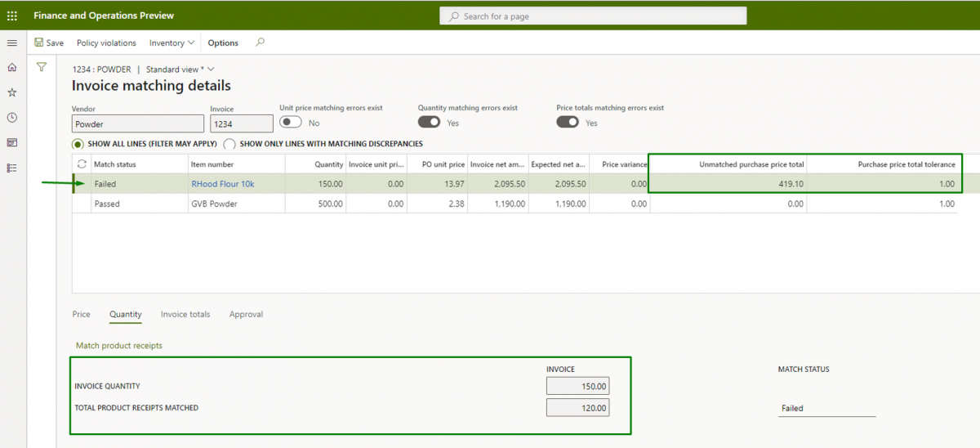Click the 500.00 quantity cell
This screenshot has width=980, height=448.
[x=315, y=204]
